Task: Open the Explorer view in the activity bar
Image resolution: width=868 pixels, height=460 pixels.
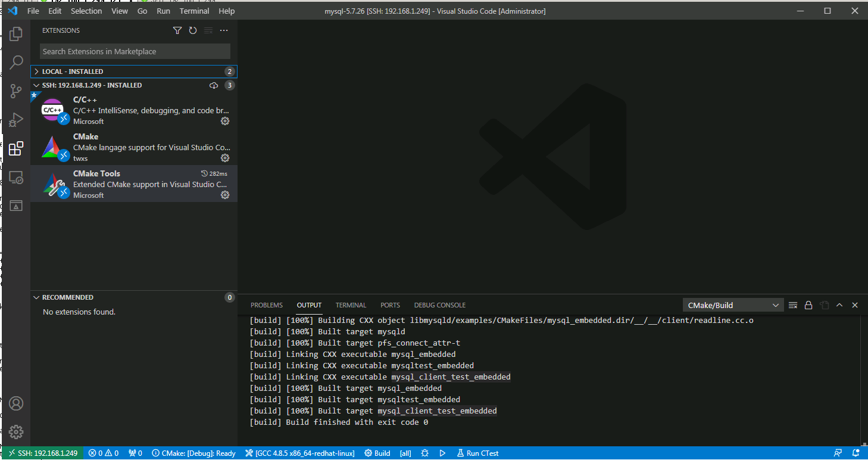Action: 16,34
